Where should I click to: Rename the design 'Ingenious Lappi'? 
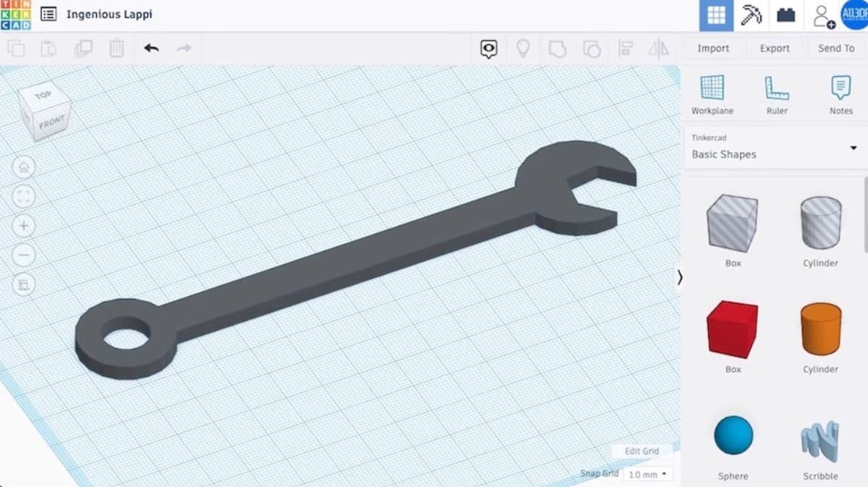pos(109,14)
